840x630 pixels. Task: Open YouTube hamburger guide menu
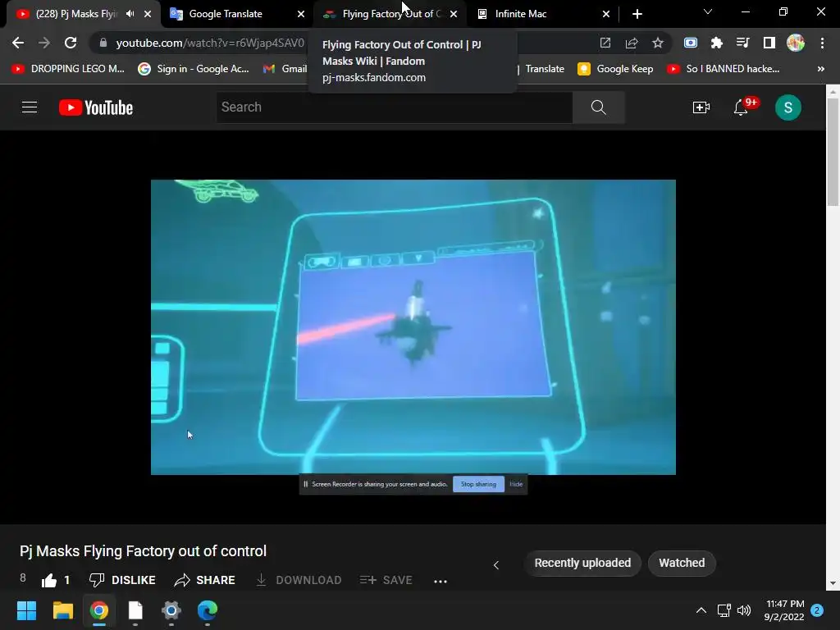(30, 107)
